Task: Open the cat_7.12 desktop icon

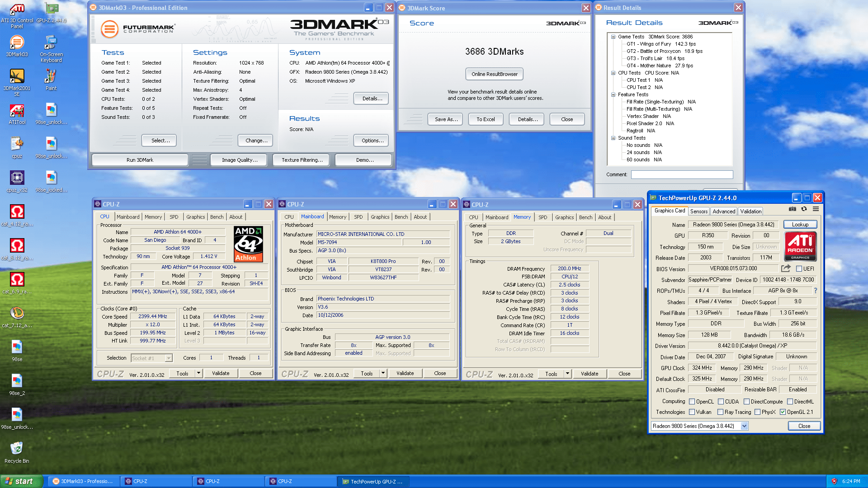Action: 17,317
